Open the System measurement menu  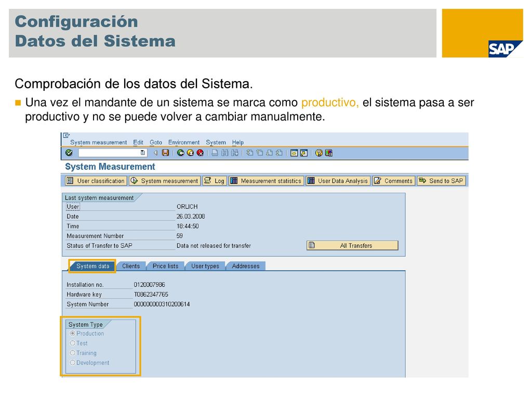tap(98, 142)
